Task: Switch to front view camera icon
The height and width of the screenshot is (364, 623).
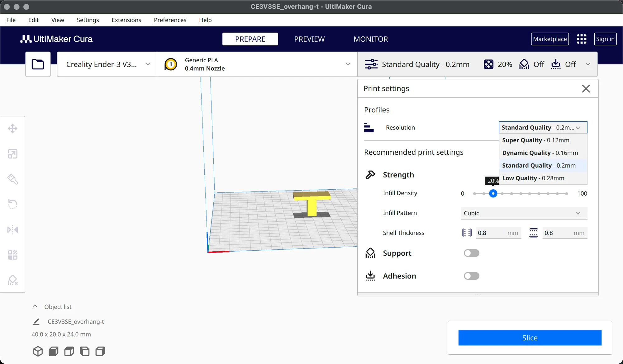Action: 54,351
